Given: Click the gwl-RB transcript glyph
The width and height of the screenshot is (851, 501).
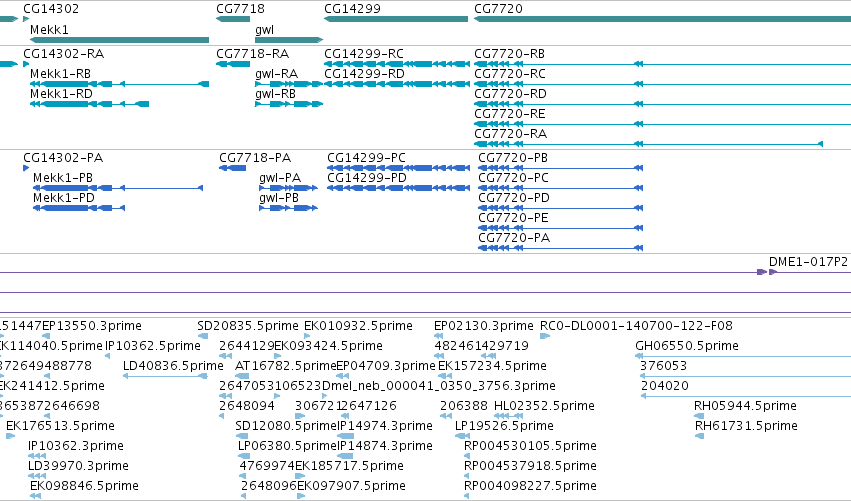Looking at the screenshot, I should pos(289,104).
